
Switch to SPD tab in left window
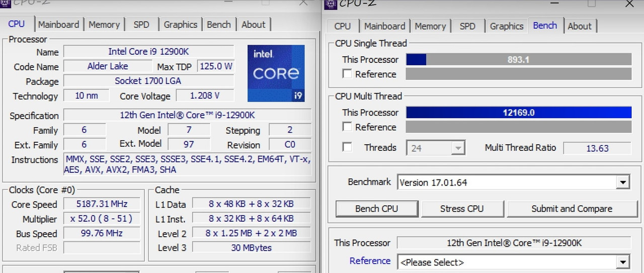pos(141,25)
